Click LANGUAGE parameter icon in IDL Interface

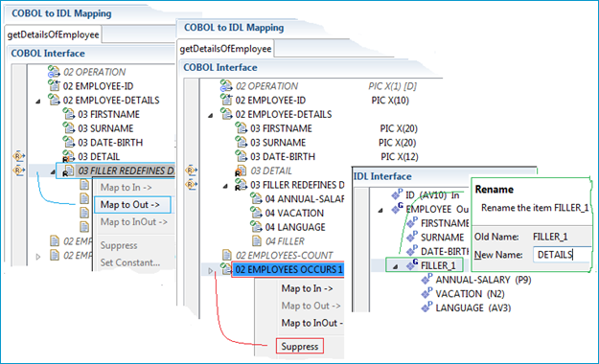click(x=426, y=307)
